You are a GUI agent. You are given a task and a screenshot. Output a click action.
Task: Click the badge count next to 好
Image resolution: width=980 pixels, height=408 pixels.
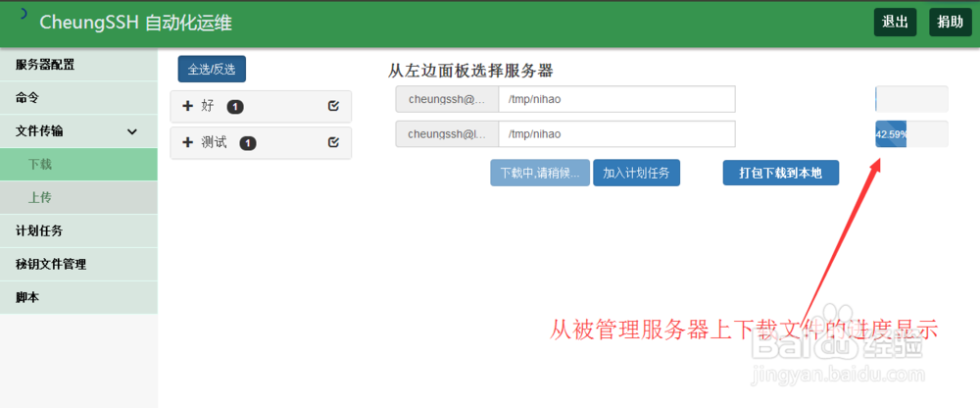click(x=235, y=107)
